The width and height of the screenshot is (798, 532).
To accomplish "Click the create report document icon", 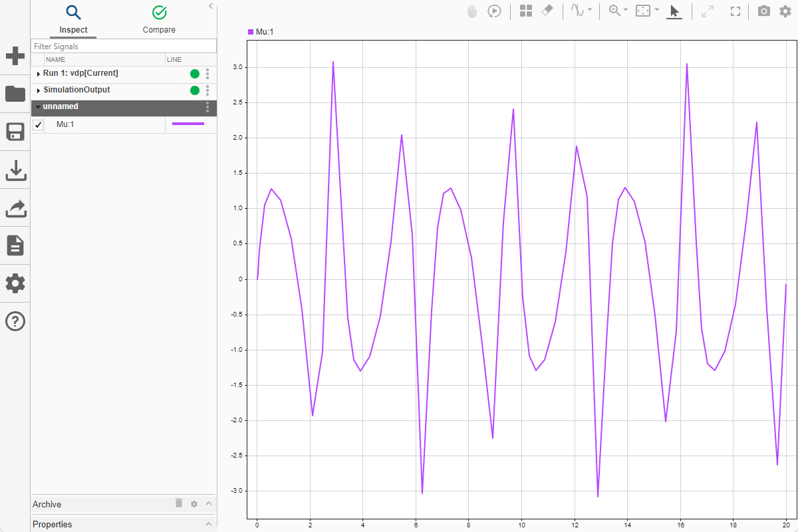I will coord(15,245).
